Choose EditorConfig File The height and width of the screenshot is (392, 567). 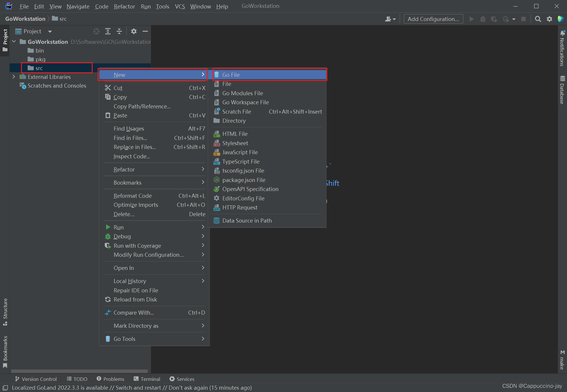pos(267,198)
